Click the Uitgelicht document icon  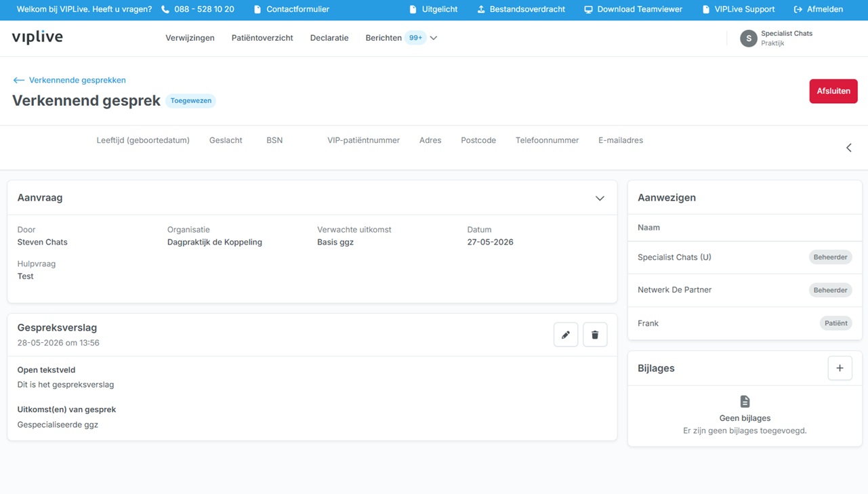point(413,9)
